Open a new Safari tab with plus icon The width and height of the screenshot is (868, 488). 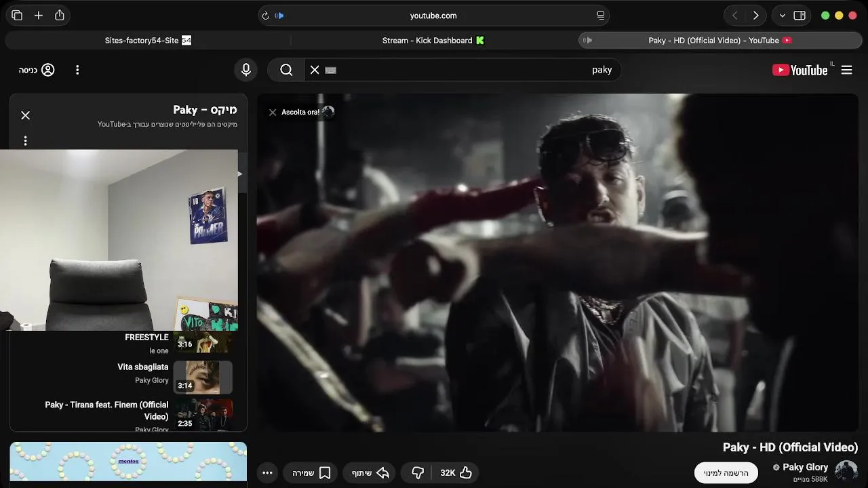tap(39, 16)
